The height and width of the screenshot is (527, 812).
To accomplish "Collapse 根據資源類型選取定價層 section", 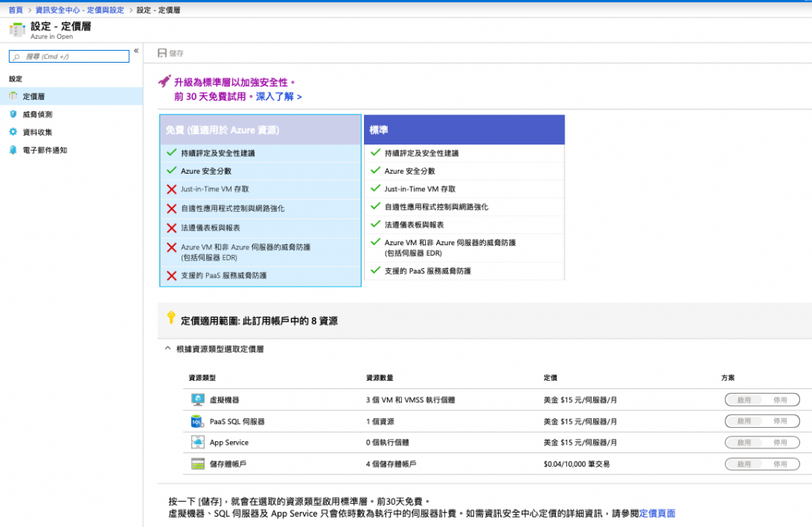I will [167, 348].
